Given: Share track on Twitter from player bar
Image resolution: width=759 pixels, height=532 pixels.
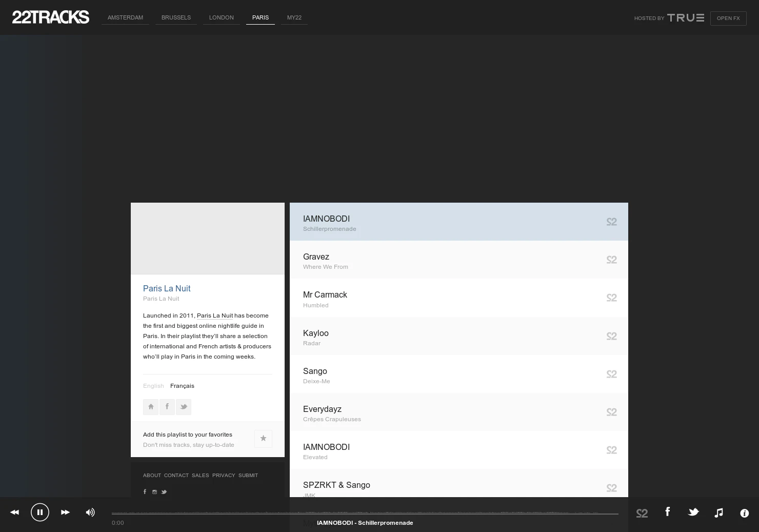Looking at the screenshot, I should tap(693, 512).
